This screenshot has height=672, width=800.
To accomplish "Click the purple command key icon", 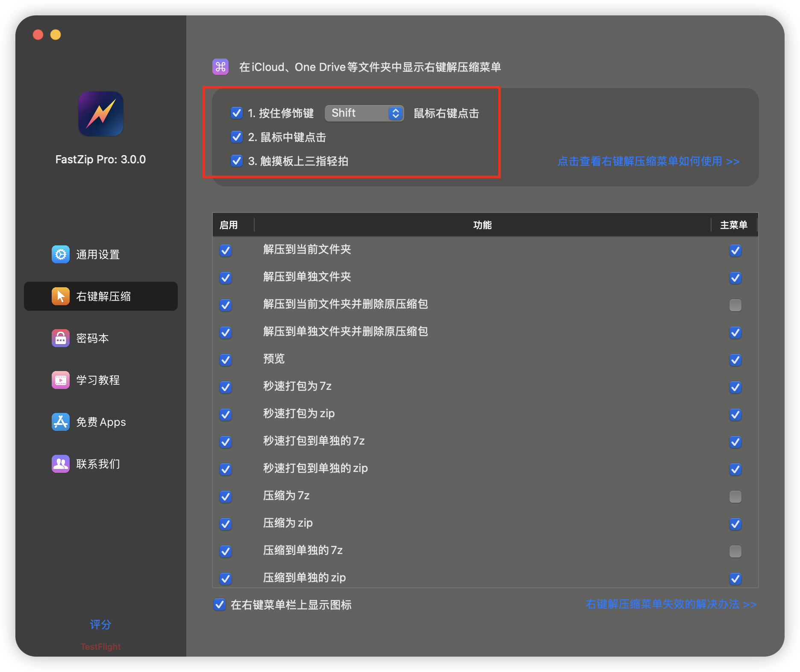I will coord(221,67).
